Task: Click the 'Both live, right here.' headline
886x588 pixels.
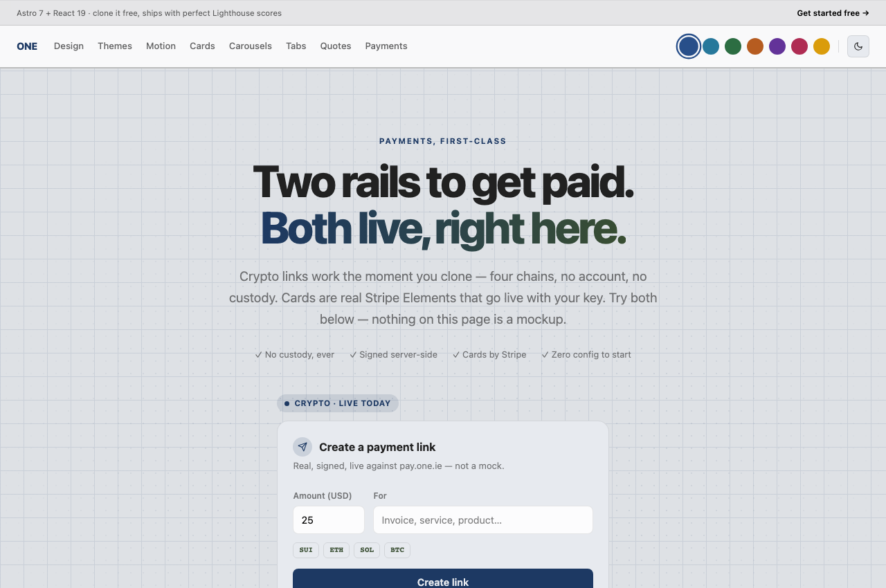Action: point(443,228)
